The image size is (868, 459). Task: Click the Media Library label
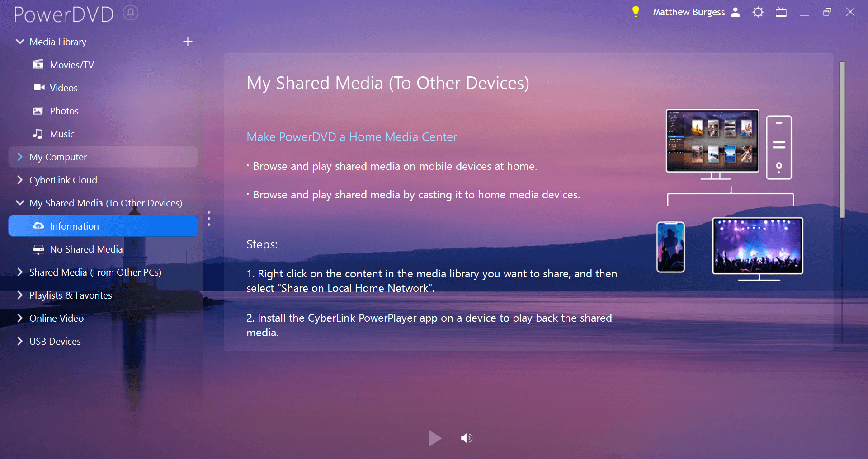point(58,42)
